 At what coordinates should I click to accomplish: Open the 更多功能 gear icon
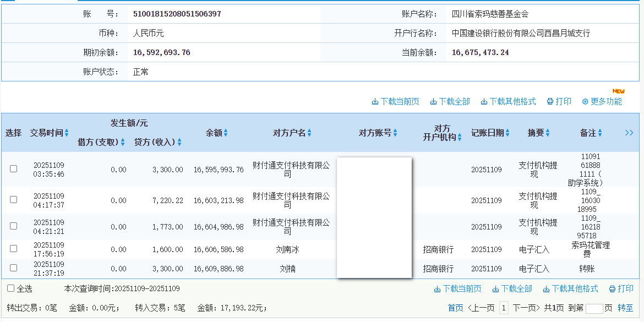[x=584, y=101]
